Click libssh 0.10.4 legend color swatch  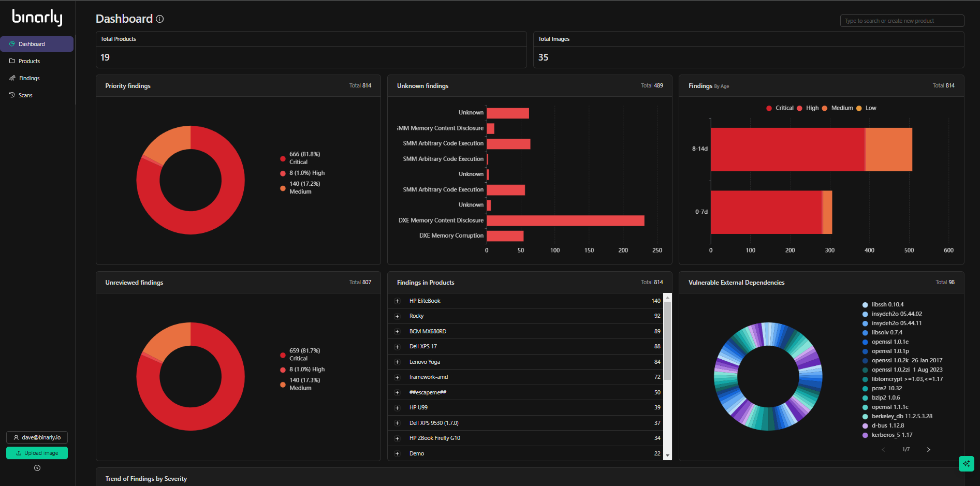(865, 305)
